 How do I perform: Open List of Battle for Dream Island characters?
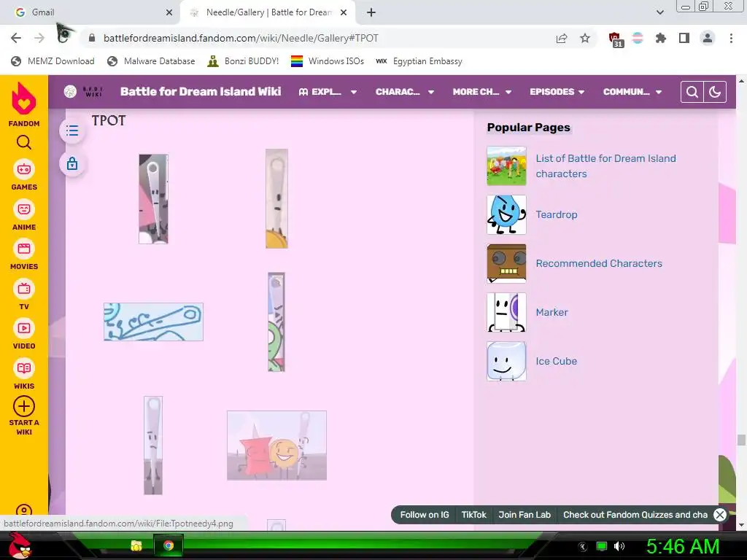point(605,166)
